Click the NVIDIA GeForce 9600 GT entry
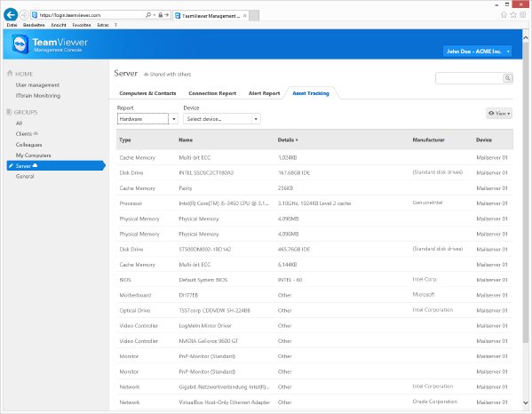Image resolution: width=532 pixels, height=414 pixels. (x=209, y=340)
